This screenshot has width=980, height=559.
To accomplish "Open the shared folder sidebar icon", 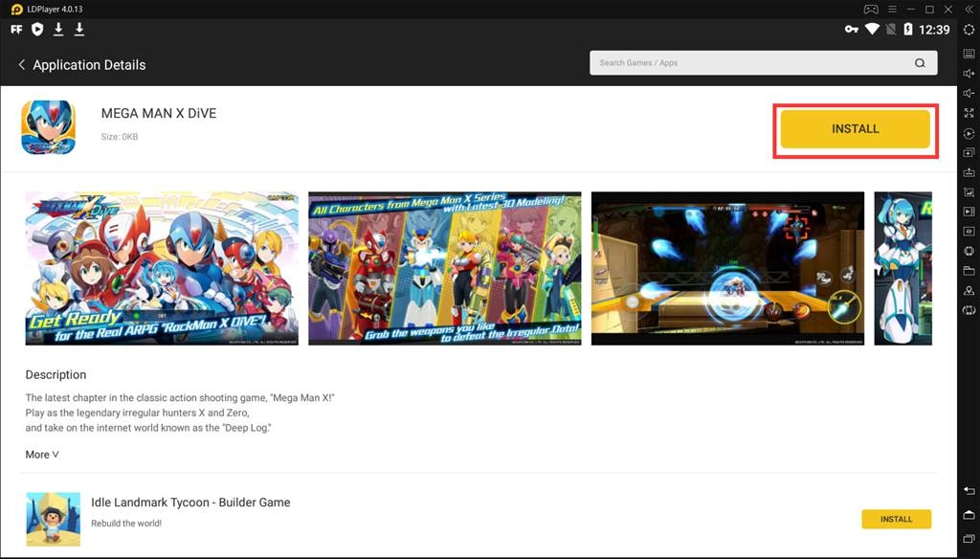I will pyautogui.click(x=969, y=271).
